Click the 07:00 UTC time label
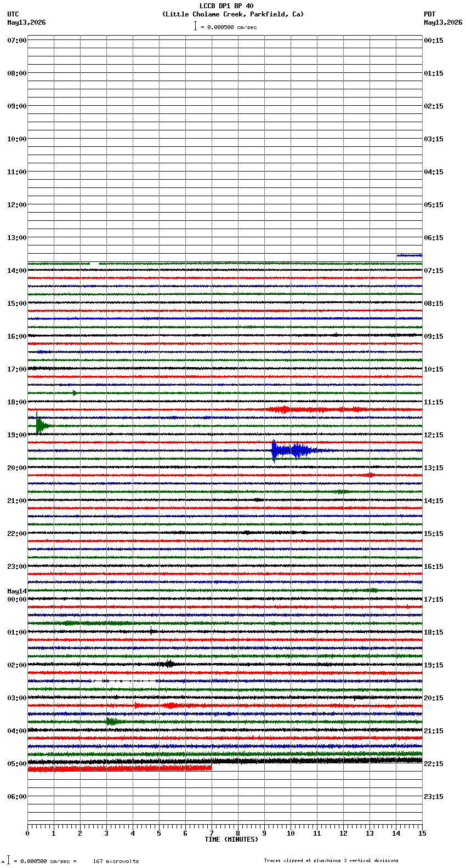Screen dimensions: 466x868 click(17, 41)
